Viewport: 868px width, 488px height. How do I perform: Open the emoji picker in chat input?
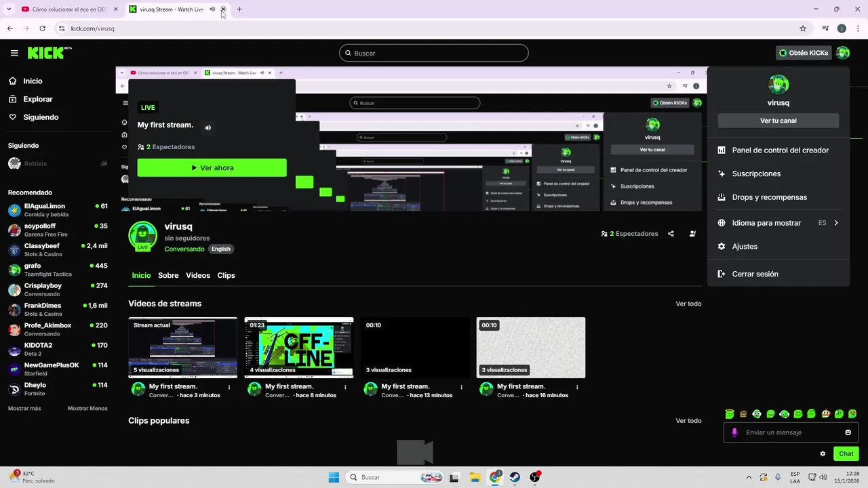point(848,432)
